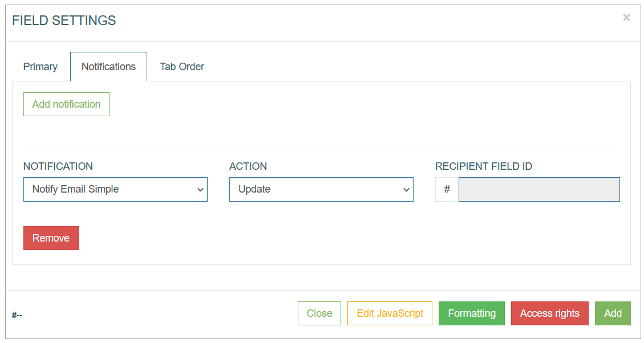644x343 pixels.
Task: Close the Field Settings dialog with X
Action: tap(626, 17)
